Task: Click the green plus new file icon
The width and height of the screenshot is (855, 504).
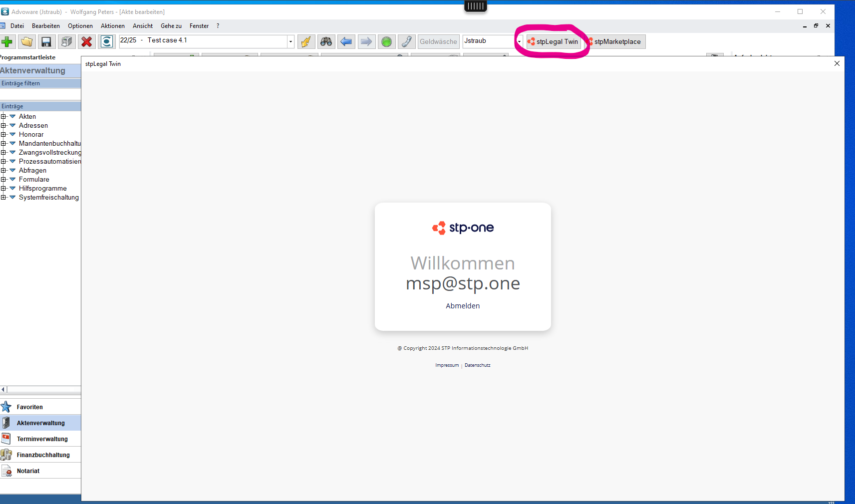Action: coord(7,42)
